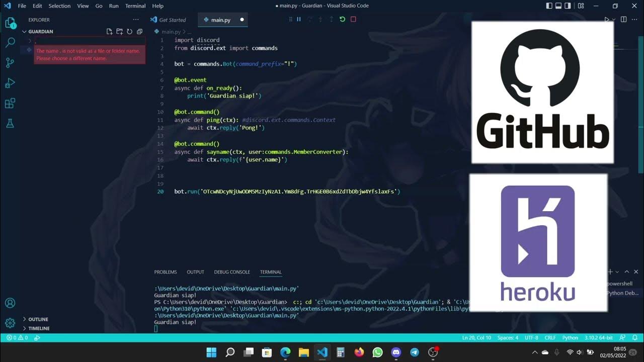This screenshot has width=644, height=362.
Task: Collapse the GUARDIAN folder section
Action: [x=40, y=31]
